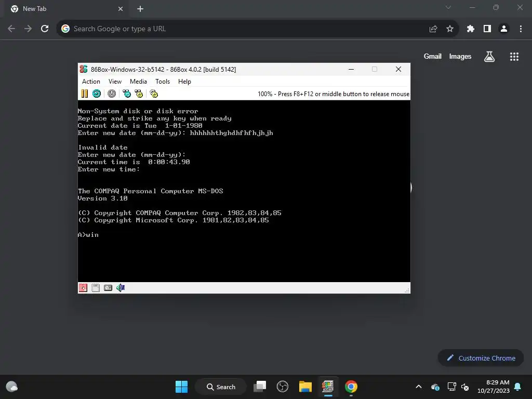Click muted volume tray icon
532x399 pixels.
465,387
